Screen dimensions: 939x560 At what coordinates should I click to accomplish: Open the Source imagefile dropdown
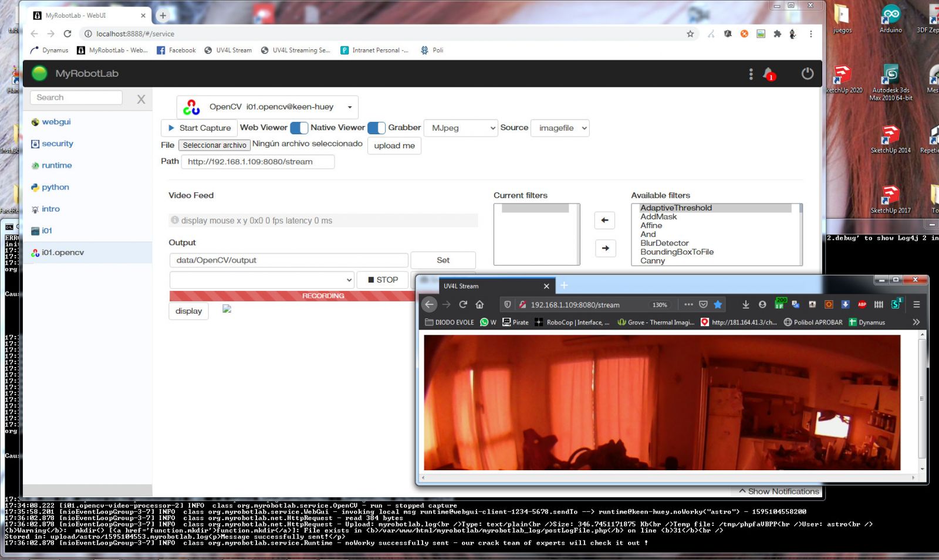click(x=560, y=128)
